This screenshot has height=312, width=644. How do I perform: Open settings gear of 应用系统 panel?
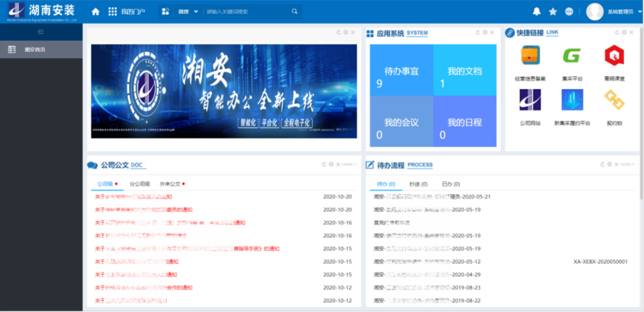[x=485, y=32]
